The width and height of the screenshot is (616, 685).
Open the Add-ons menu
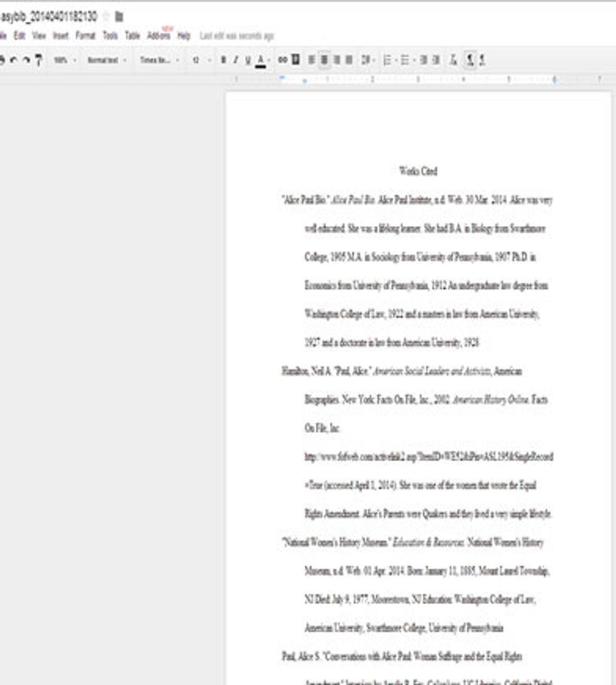click(160, 36)
